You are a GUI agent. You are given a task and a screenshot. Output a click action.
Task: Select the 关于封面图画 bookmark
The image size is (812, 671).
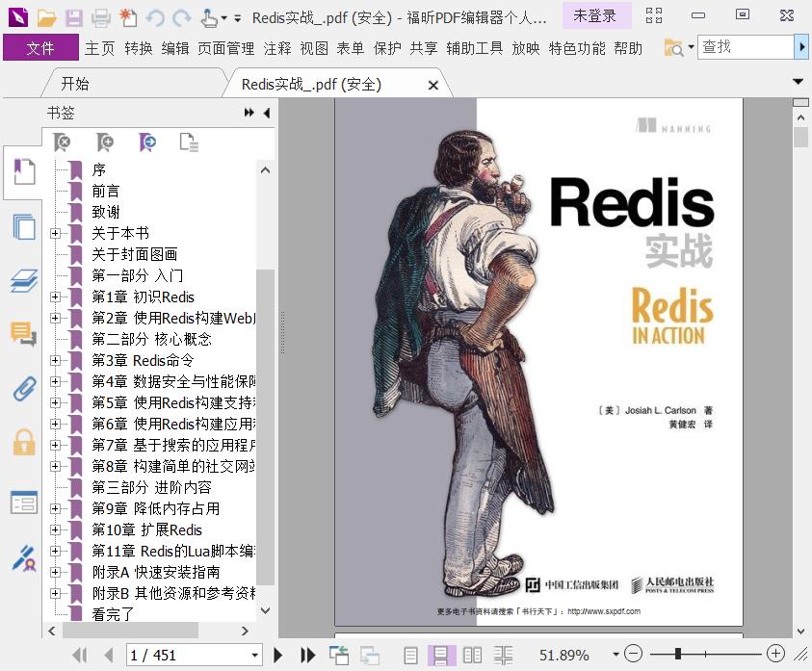[x=135, y=254]
